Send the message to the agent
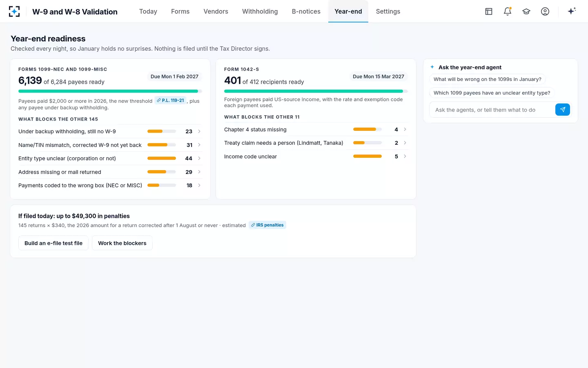This screenshot has width=588, height=368. (x=563, y=110)
